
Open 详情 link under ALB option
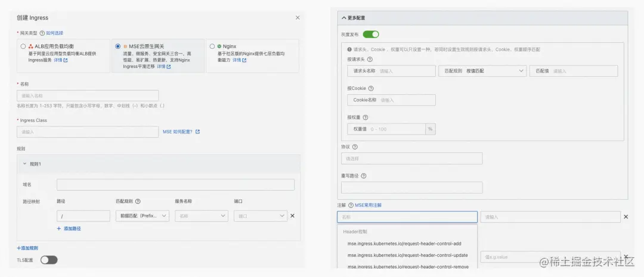pyautogui.click(x=60, y=60)
